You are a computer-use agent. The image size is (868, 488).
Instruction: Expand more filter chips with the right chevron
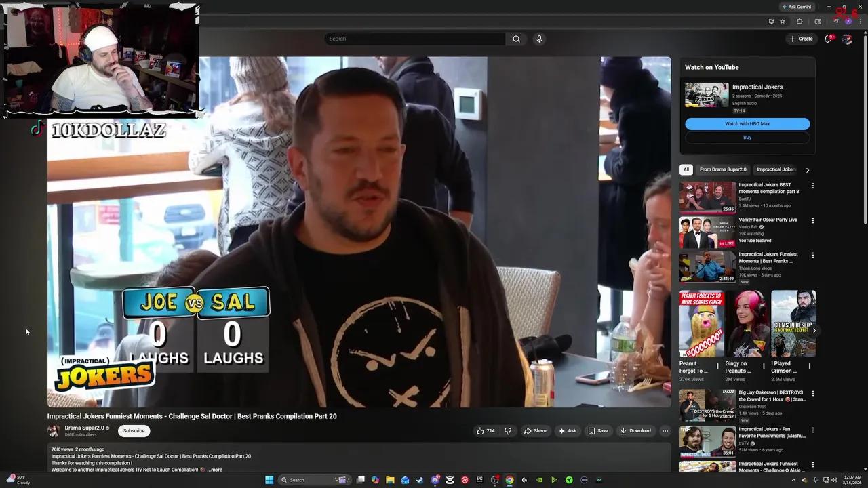tap(808, 169)
